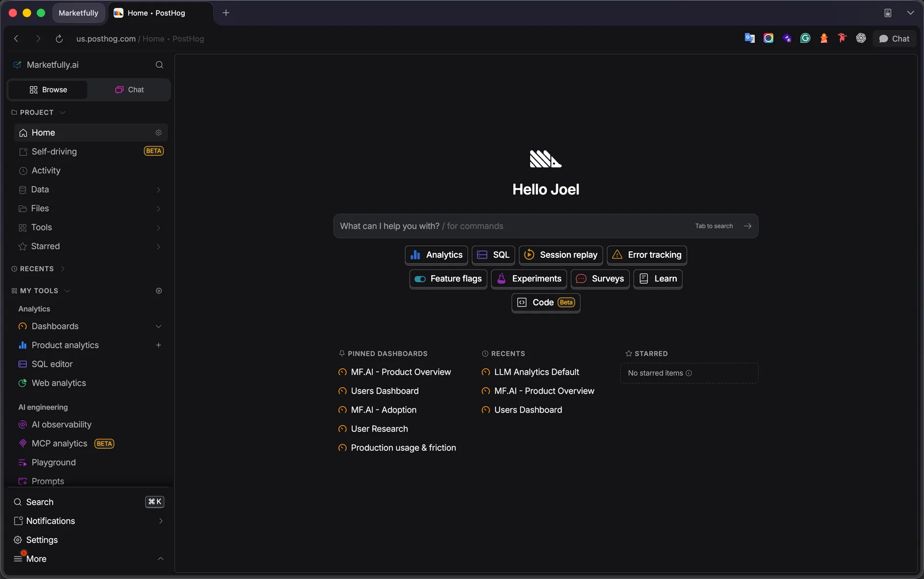
Task: Open MCP analytics beta tool
Action: 91,443
